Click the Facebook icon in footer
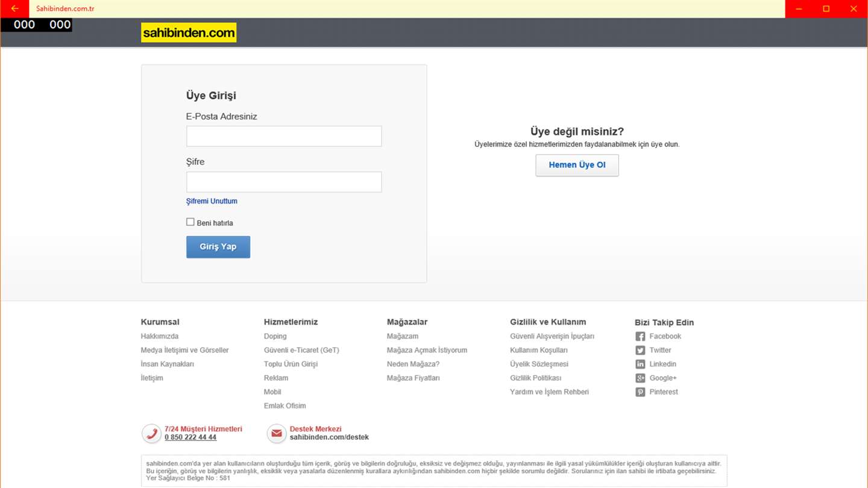This screenshot has height=488, width=868. point(640,337)
